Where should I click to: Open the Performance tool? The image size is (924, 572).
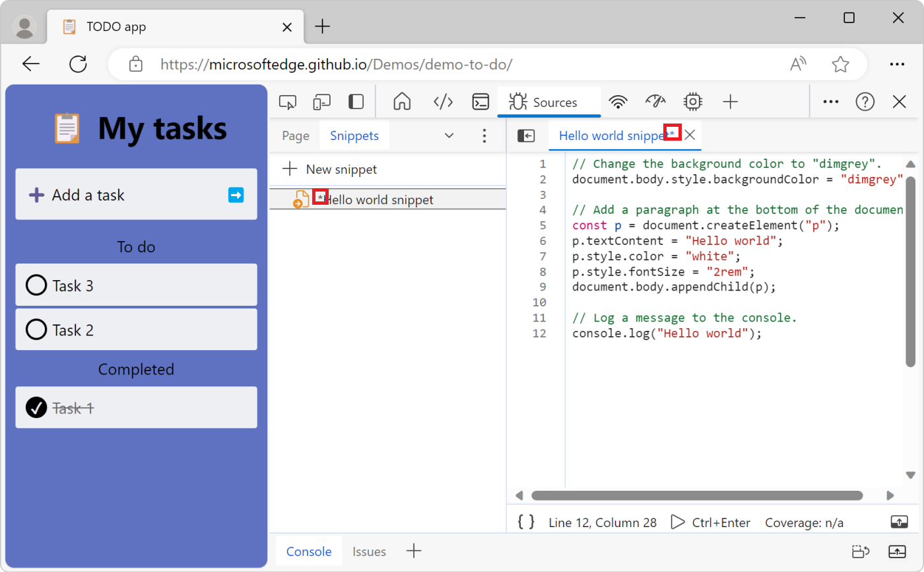point(655,102)
